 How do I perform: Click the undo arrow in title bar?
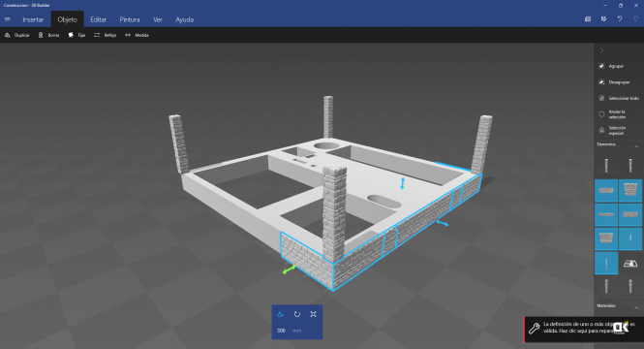pos(620,19)
